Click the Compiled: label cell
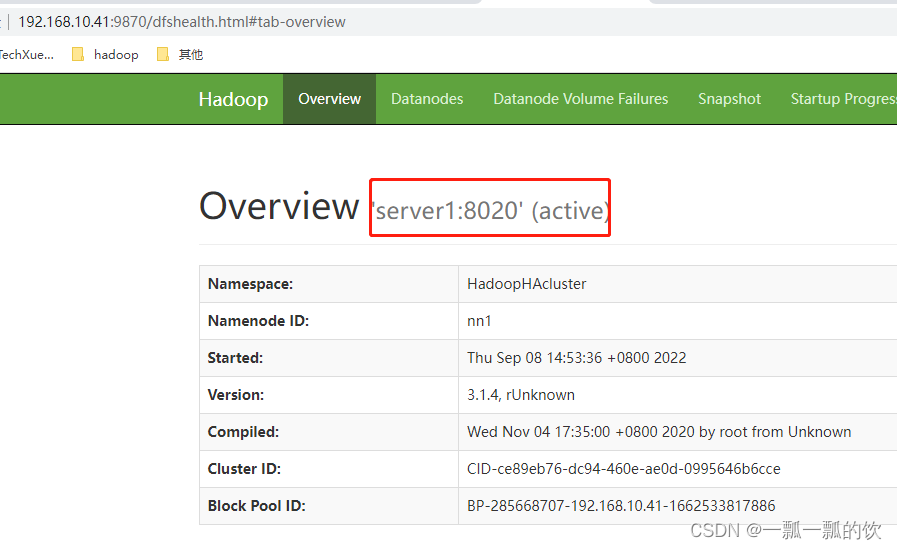The width and height of the screenshot is (897, 550). click(x=329, y=432)
